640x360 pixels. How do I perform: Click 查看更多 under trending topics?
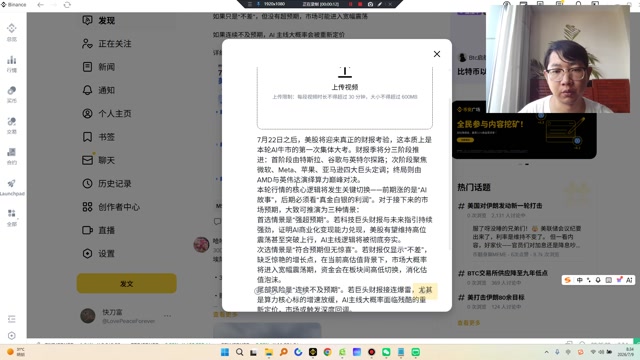click(x=469, y=323)
